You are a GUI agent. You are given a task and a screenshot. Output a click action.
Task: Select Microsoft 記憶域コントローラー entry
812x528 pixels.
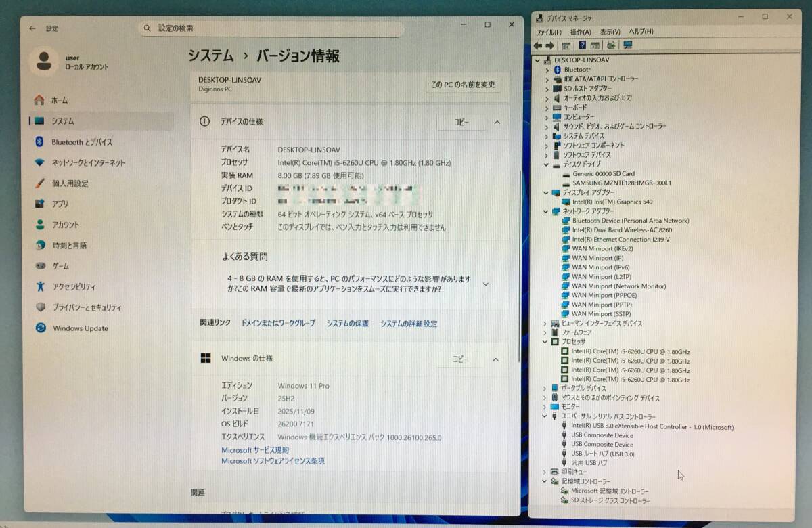click(x=609, y=491)
